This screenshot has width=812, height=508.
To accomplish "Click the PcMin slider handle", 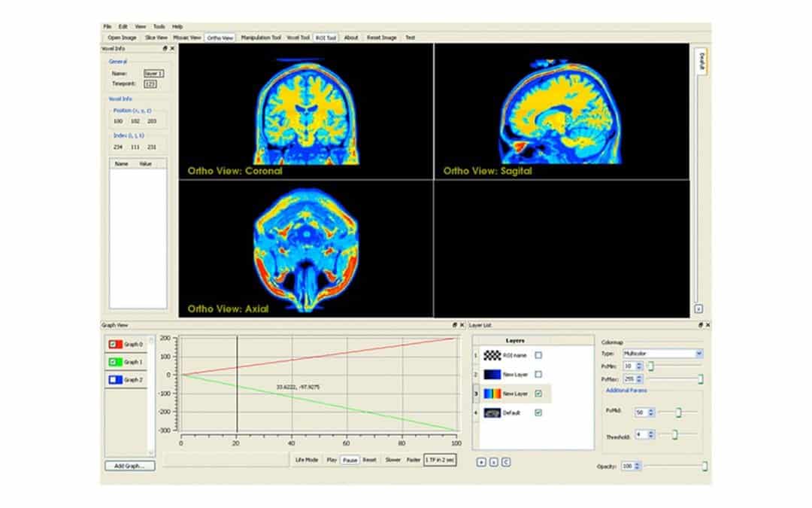I will click(x=651, y=367).
